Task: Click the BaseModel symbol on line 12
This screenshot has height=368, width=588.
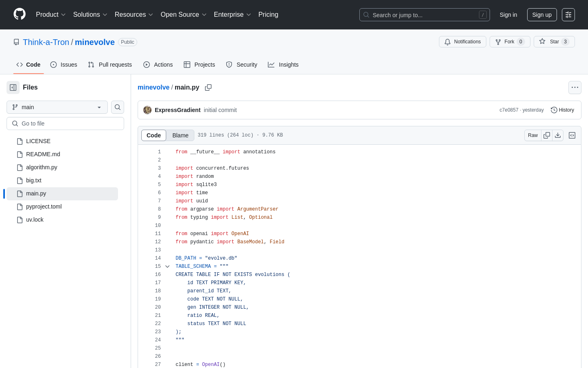Action: (x=250, y=242)
